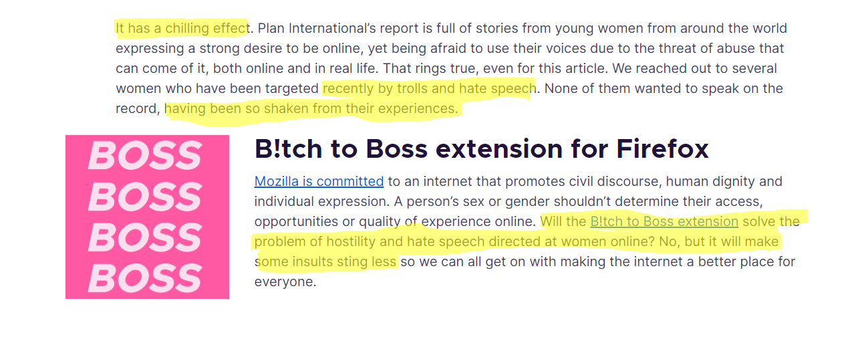Screen dimensions: 868x343
Task: Click the pink BOSS extension image
Action: [147, 217]
